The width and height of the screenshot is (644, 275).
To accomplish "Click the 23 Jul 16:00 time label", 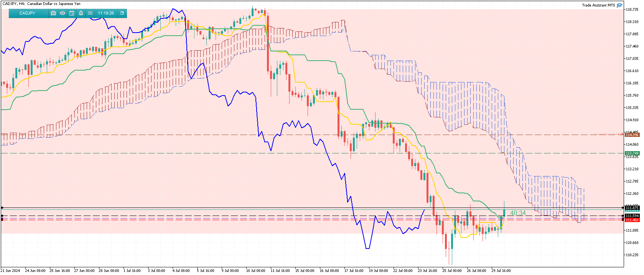I will [x=427, y=271].
